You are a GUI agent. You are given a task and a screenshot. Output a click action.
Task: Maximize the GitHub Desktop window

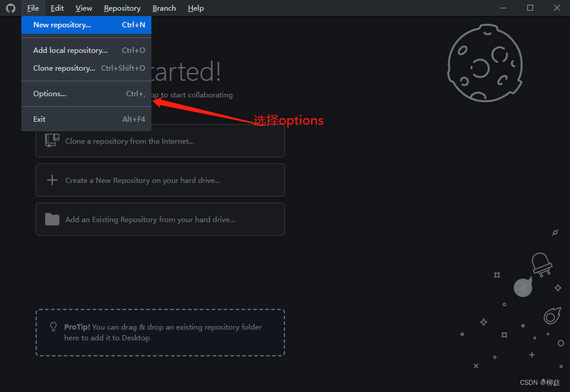(x=530, y=8)
